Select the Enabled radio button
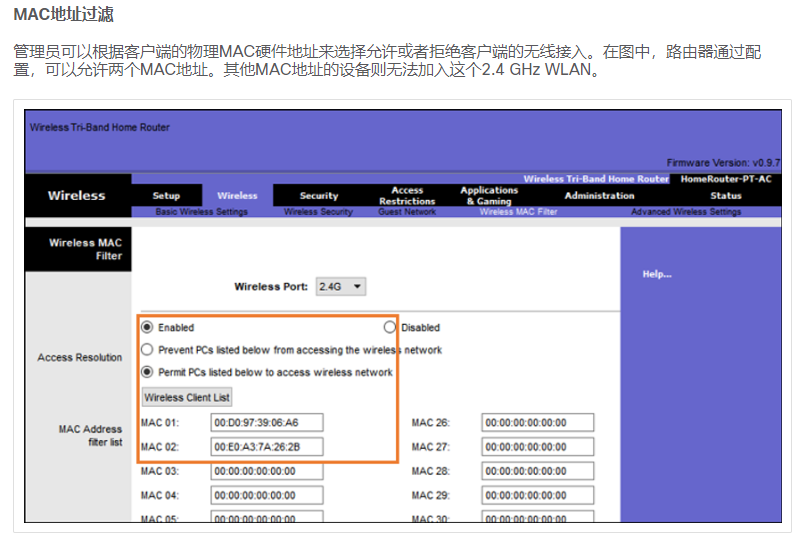 pos(147,327)
